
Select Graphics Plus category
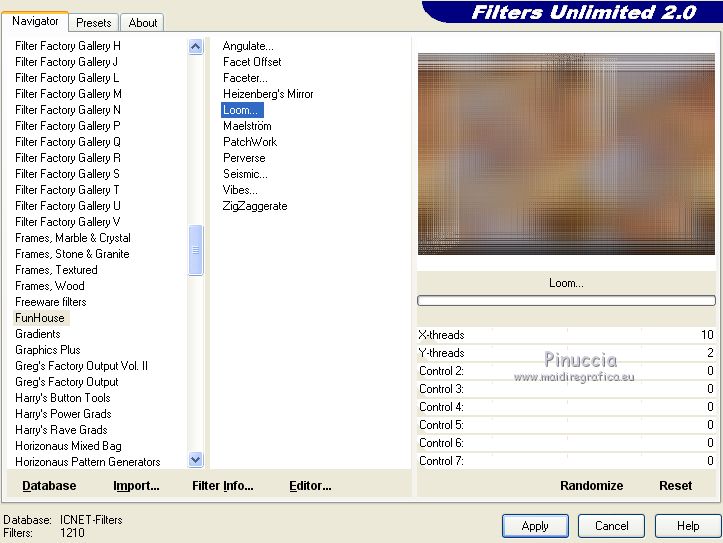click(x=47, y=350)
